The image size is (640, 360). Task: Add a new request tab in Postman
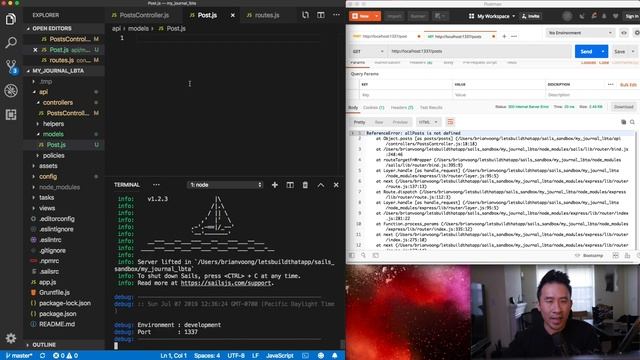(x=504, y=36)
